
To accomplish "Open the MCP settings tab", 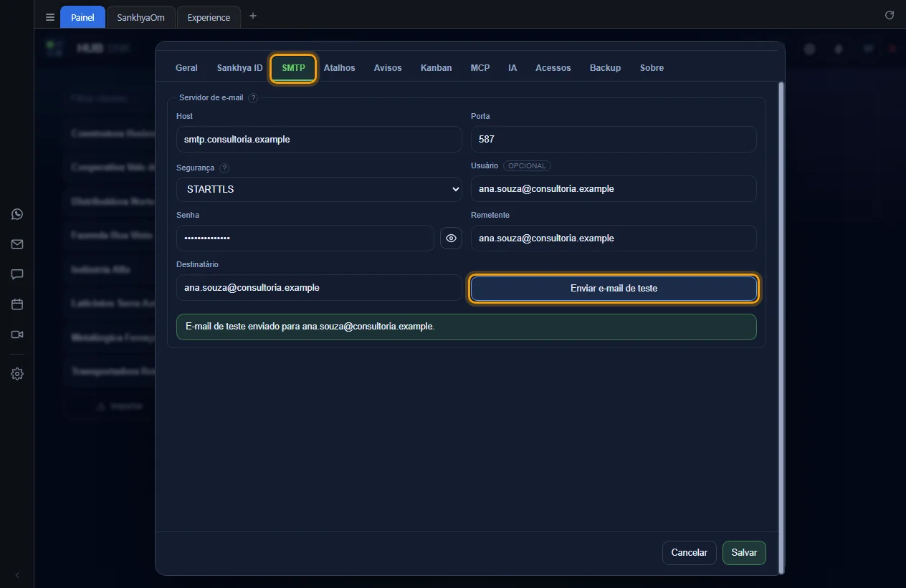I will click(480, 68).
